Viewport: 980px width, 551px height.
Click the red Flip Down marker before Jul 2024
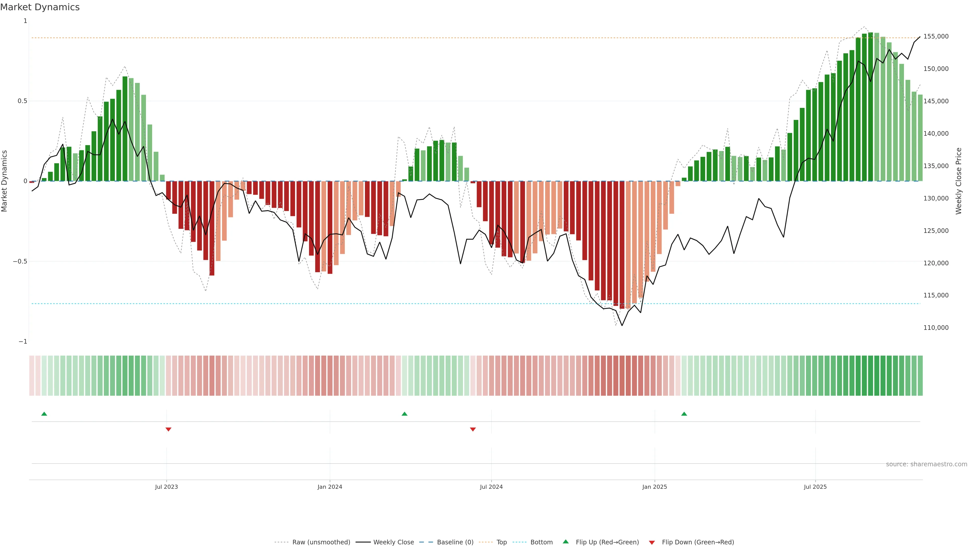pos(473,429)
